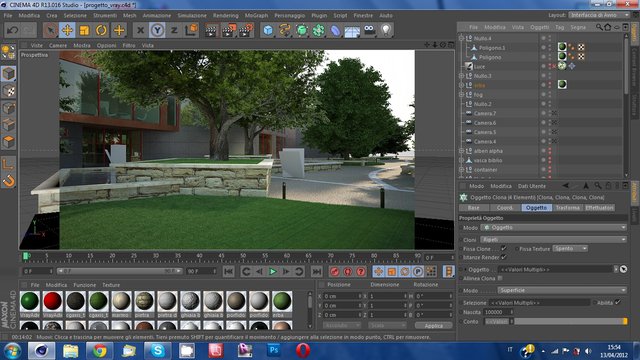Open the Superficie mode dropdown
The height and width of the screenshot is (360, 640).
click(562, 290)
